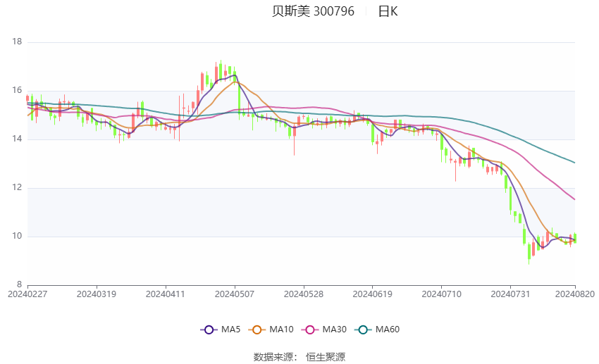Click the 8 price axis label
The width and height of the screenshot is (599, 364).
tap(20, 284)
